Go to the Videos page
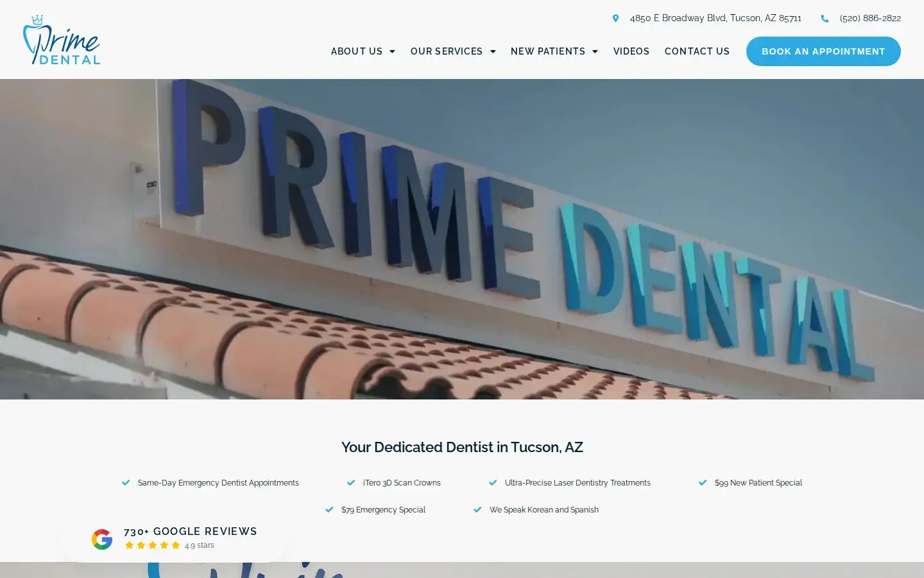The width and height of the screenshot is (924, 578). (631, 51)
